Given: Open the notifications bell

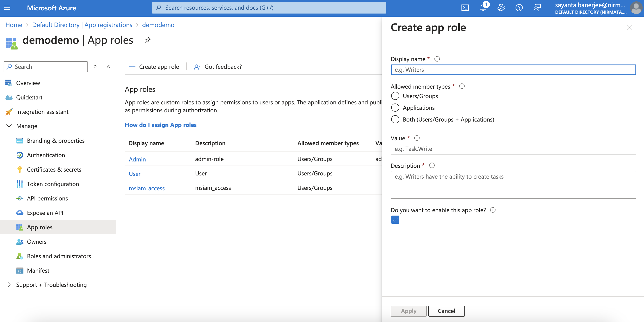Looking at the screenshot, I should tap(483, 8).
